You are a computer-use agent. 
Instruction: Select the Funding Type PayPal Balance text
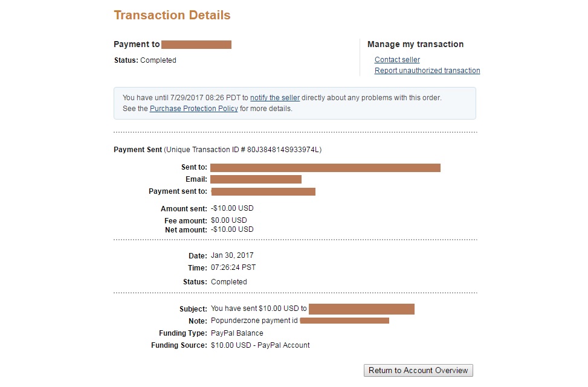(x=237, y=333)
